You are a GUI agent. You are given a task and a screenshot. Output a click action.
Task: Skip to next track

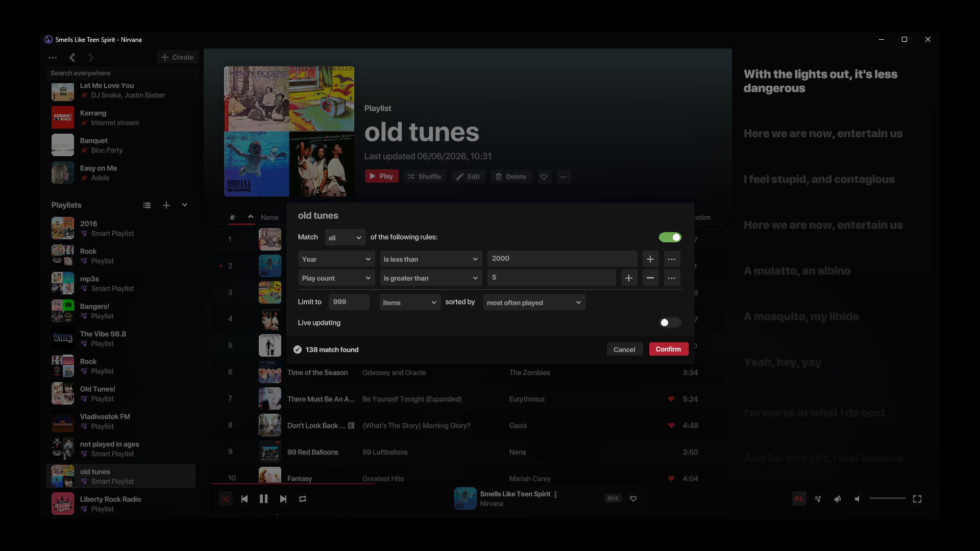(x=283, y=499)
